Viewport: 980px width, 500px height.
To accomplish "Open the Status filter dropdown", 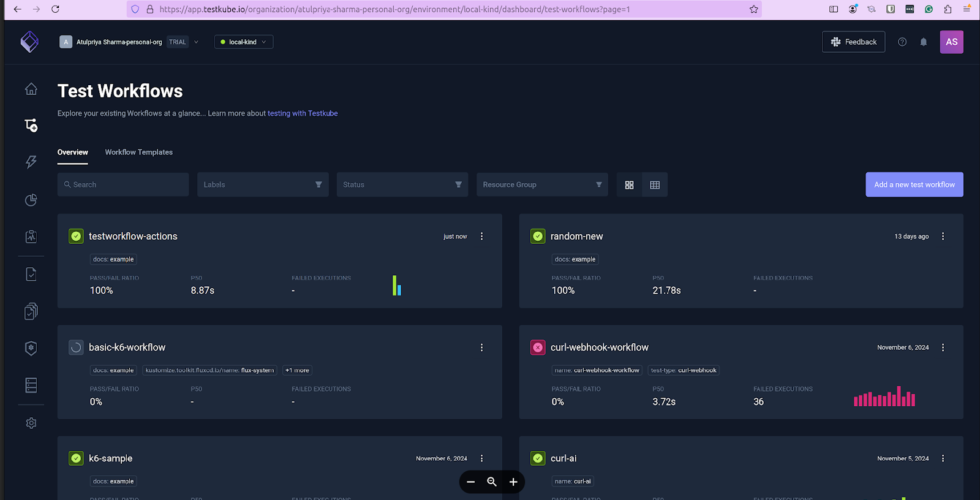I will click(402, 184).
